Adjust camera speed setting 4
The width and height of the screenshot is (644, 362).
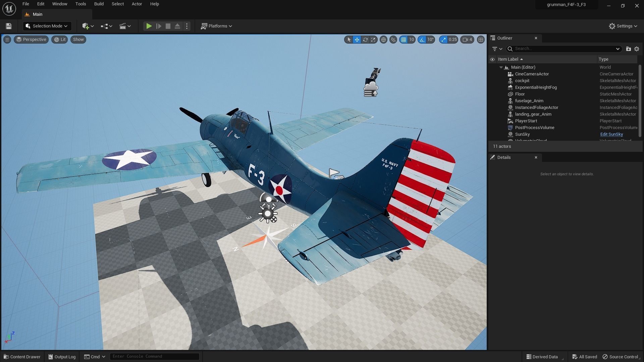click(467, 40)
